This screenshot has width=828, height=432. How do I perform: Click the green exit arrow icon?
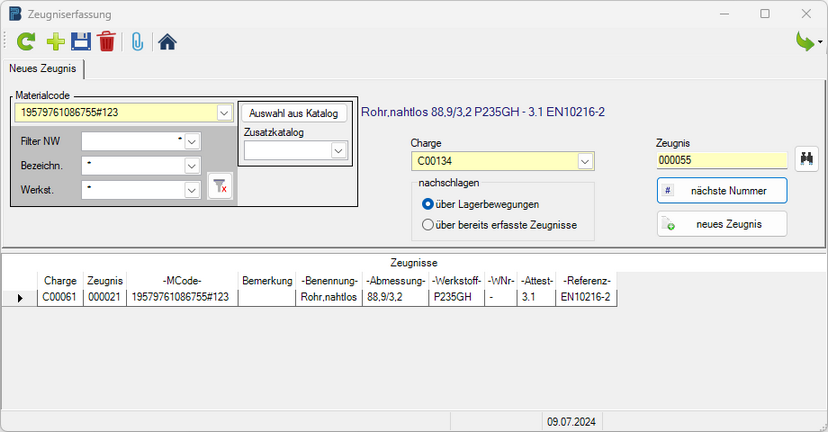click(x=804, y=41)
